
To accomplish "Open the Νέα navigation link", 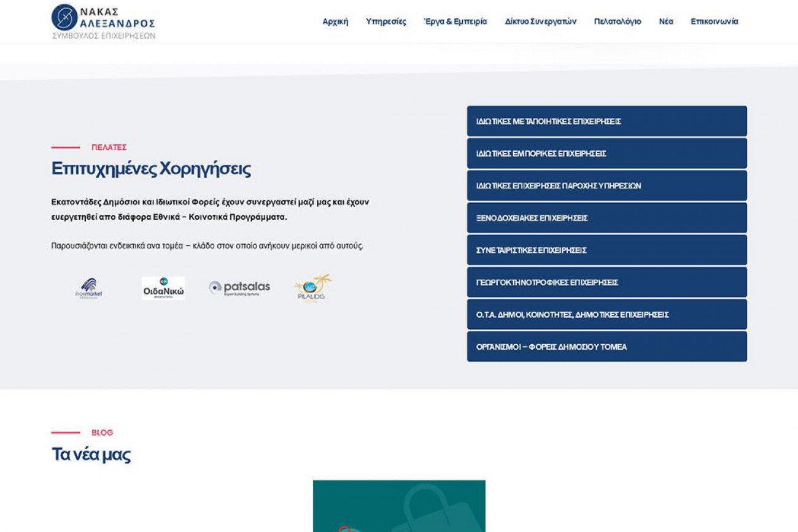I will coord(666,21).
